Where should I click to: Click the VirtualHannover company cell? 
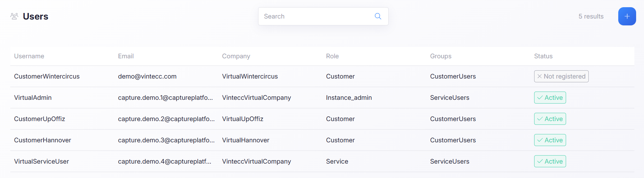click(x=246, y=140)
